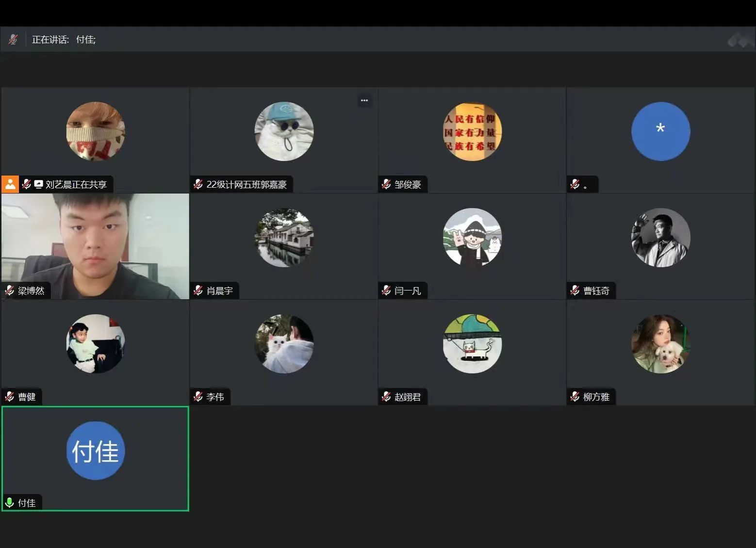Open the three-dot menu on 郭嘉豪's tile

coord(364,100)
